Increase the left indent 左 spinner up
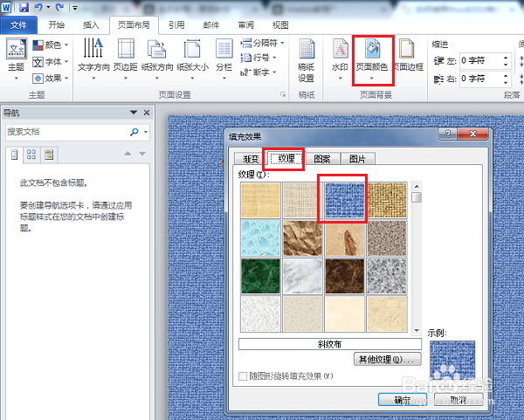 (x=506, y=58)
